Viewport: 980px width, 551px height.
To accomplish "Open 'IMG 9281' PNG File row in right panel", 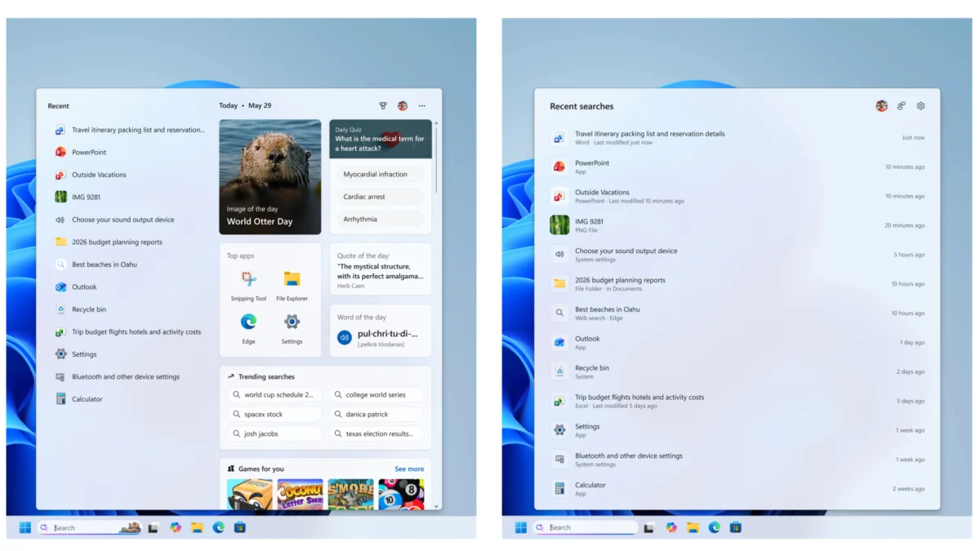I will 737,225.
